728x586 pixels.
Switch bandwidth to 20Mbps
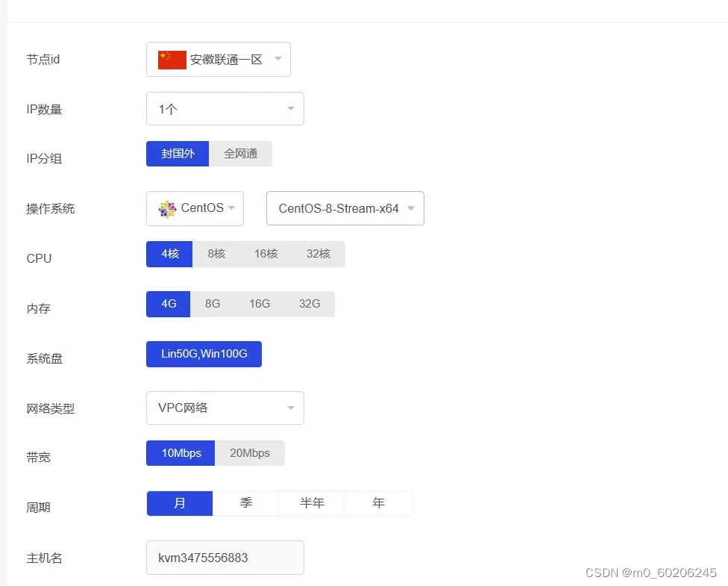click(x=250, y=453)
